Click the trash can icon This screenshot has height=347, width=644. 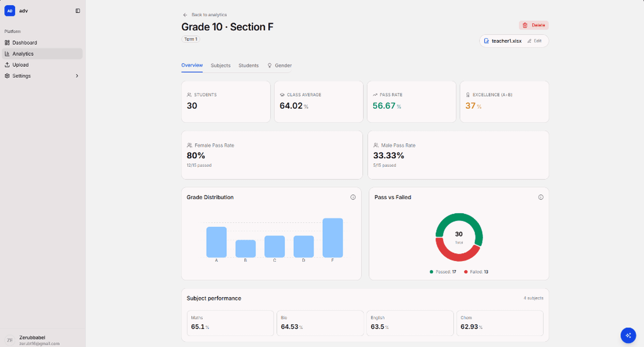coord(525,25)
